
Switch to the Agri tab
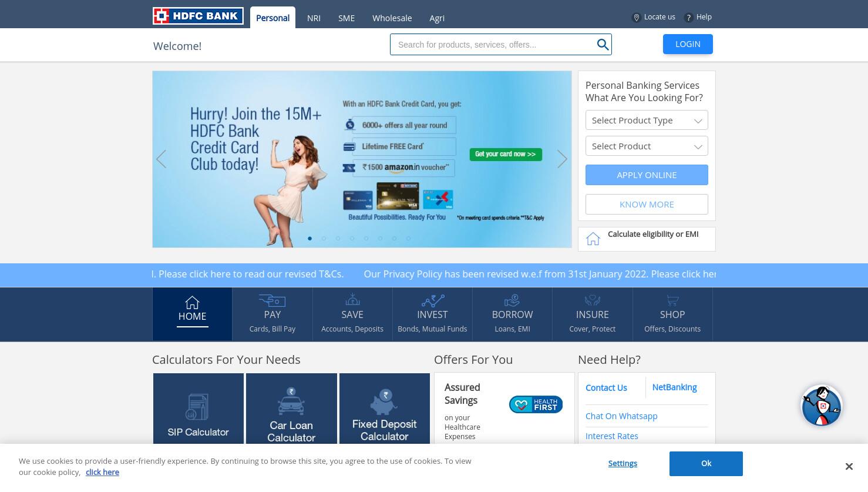tap(437, 18)
